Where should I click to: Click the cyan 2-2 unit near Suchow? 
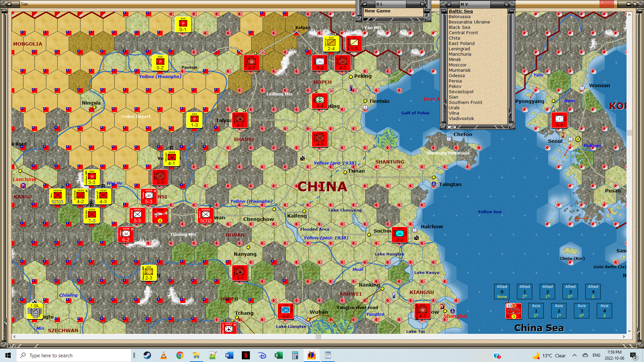(x=399, y=235)
